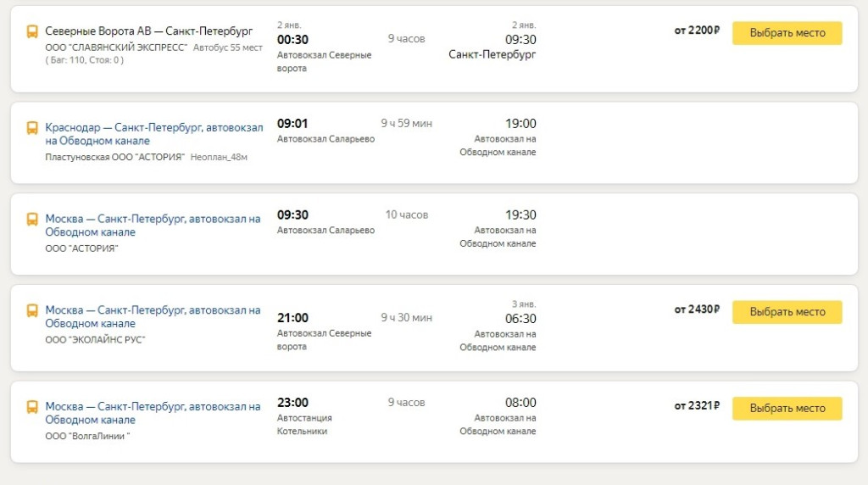Click the bus icon beside Краснодар route
Screen dimensions: 868x485
pyautogui.click(x=32, y=128)
